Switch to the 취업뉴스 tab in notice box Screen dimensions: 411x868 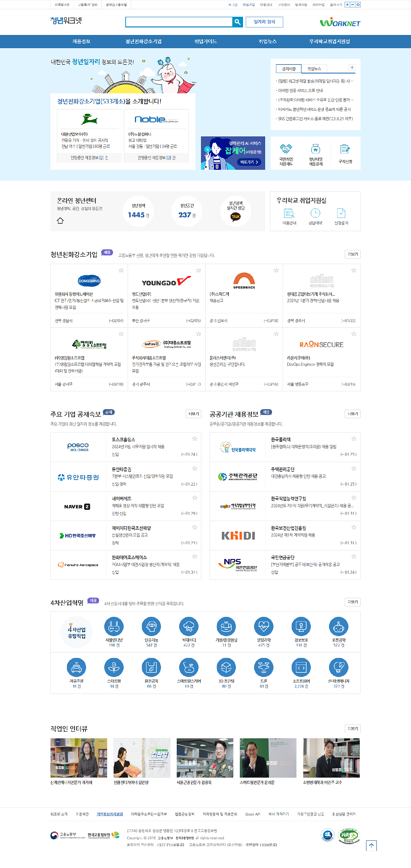click(x=314, y=69)
